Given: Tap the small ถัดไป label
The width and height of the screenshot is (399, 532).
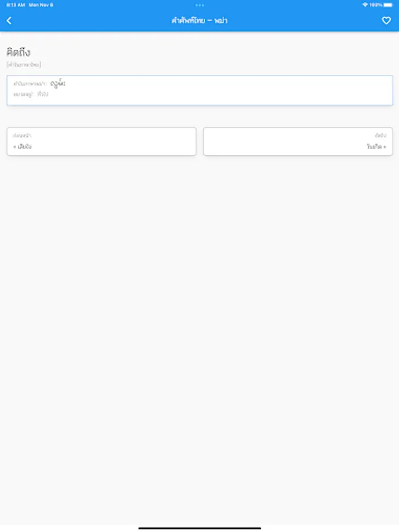Looking at the screenshot, I should coord(380,136).
